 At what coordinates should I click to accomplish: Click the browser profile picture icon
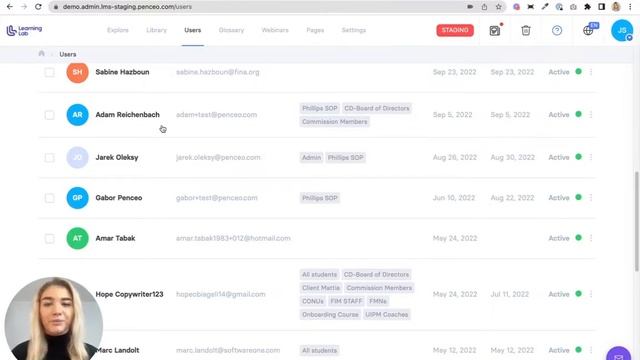pyautogui.click(x=616, y=7)
